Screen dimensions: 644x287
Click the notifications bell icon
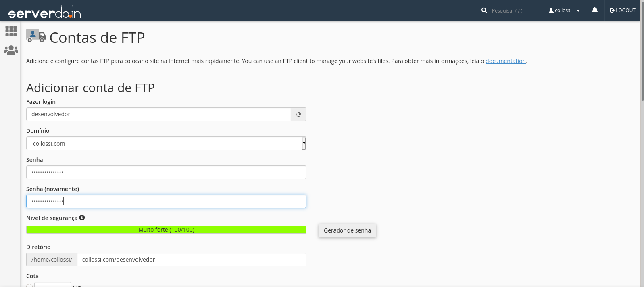tap(594, 10)
